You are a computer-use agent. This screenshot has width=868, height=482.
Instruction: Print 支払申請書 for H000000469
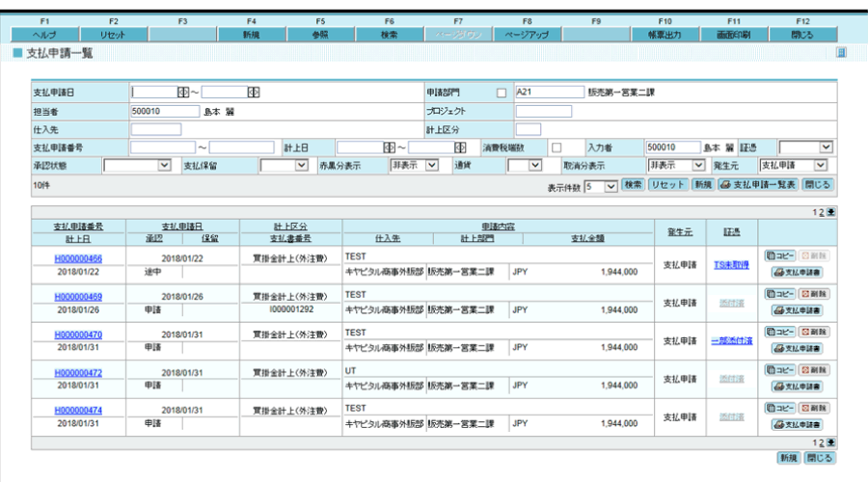point(798,310)
